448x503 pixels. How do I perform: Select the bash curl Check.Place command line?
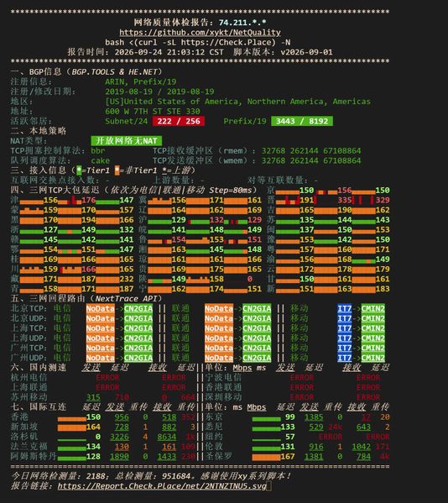click(x=198, y=42)
